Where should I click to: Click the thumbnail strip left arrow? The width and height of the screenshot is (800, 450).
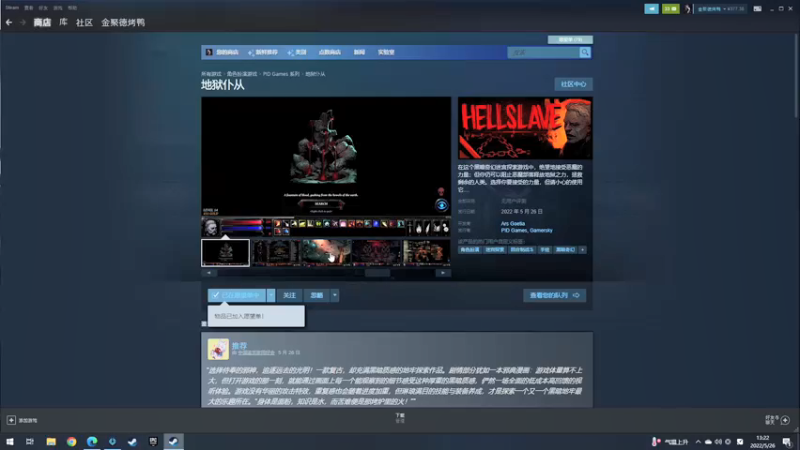tap(209, 273)
